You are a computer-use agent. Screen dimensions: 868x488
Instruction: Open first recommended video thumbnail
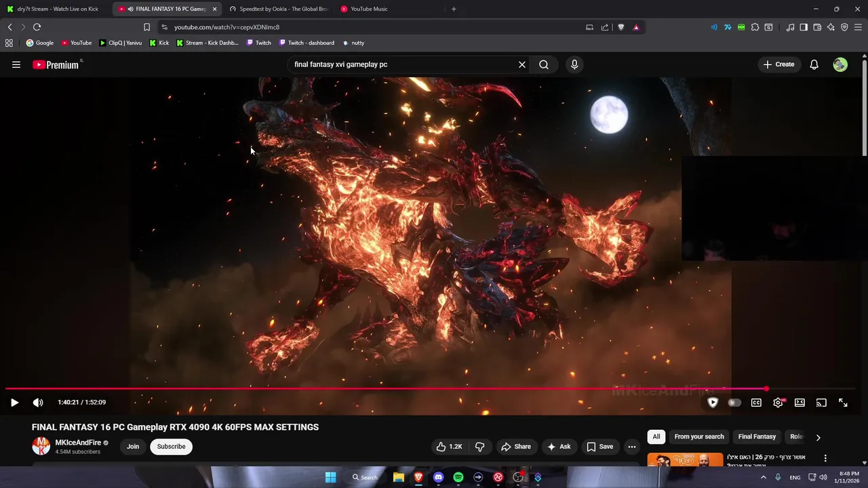coord(685,460)
